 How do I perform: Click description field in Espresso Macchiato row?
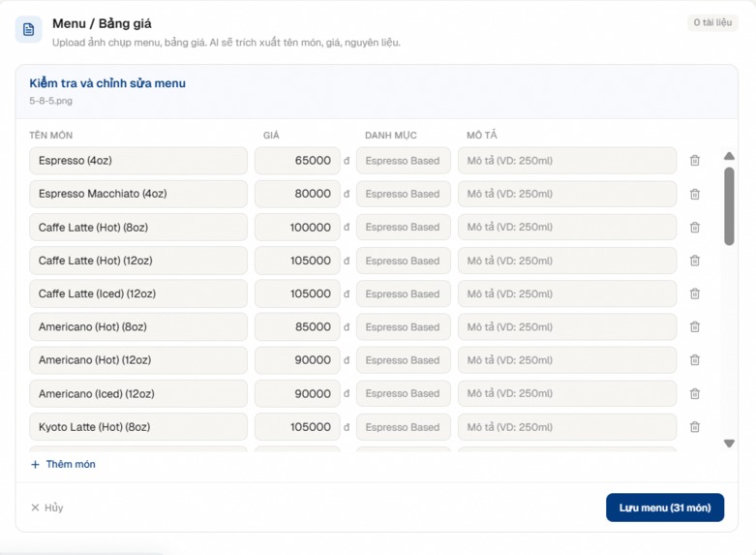pyautogui.click(x=567, y=194)
